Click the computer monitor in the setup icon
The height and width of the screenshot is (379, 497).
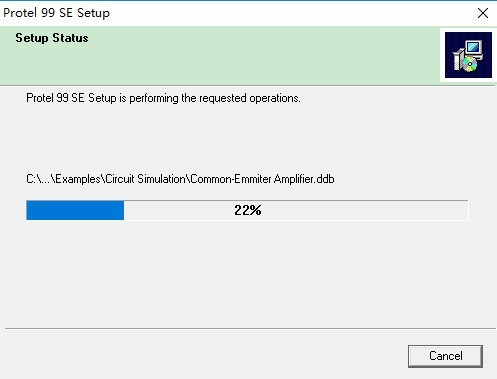pos(474,48)
